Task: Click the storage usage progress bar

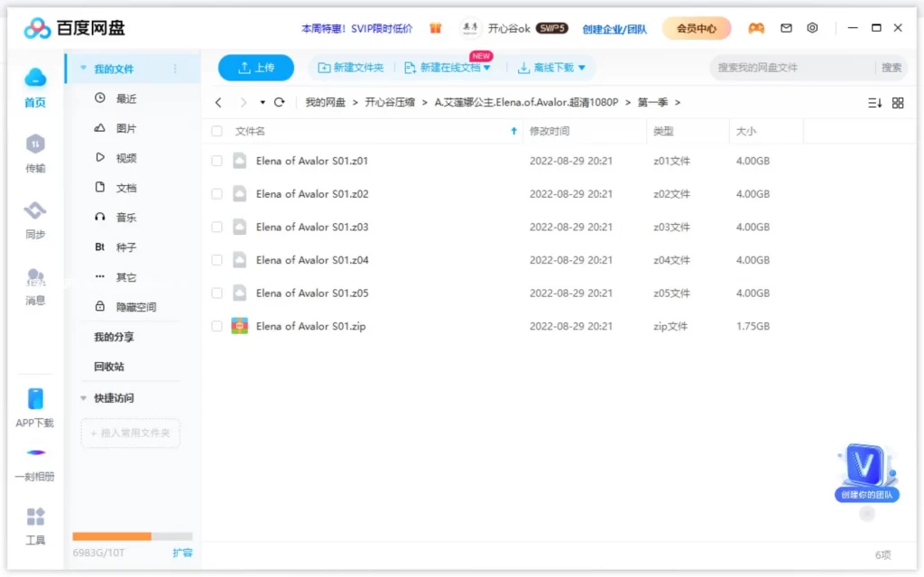Action: click(x=133, y=536)
